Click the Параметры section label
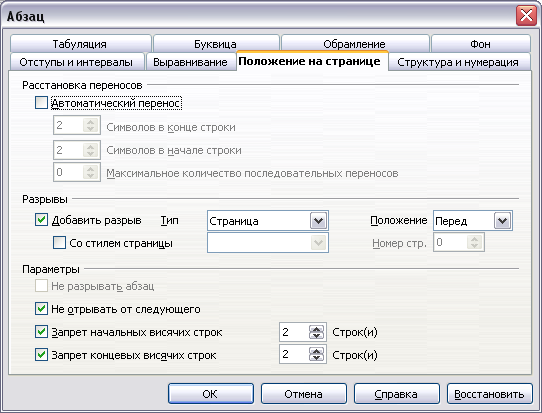This screenshot has width=542, height=413. click(x=51, y=269)
